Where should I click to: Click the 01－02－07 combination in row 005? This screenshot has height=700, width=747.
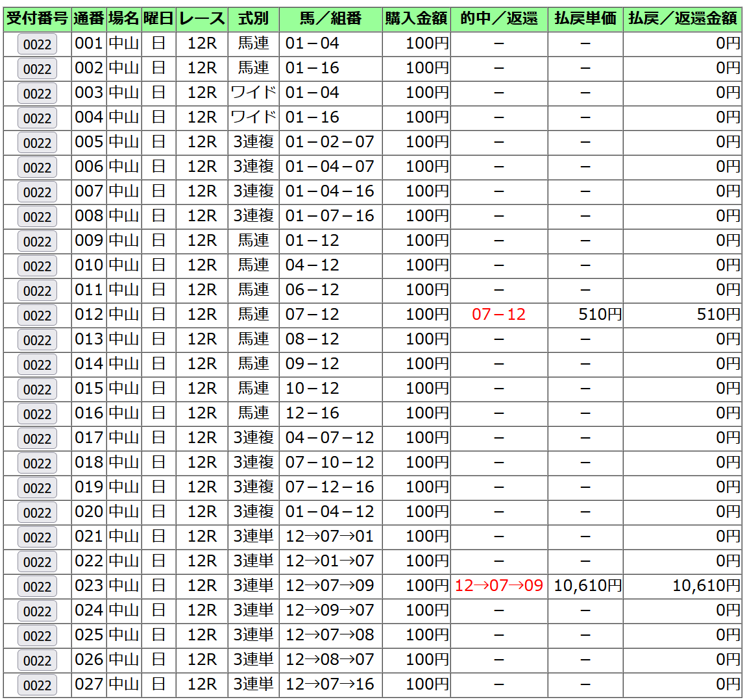coord(330,142)
